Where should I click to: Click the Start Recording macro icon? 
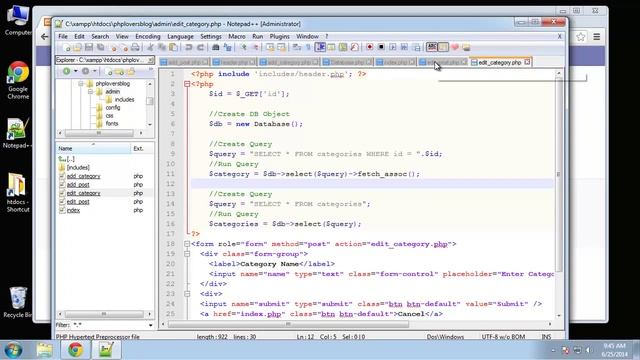click(369, 47)
